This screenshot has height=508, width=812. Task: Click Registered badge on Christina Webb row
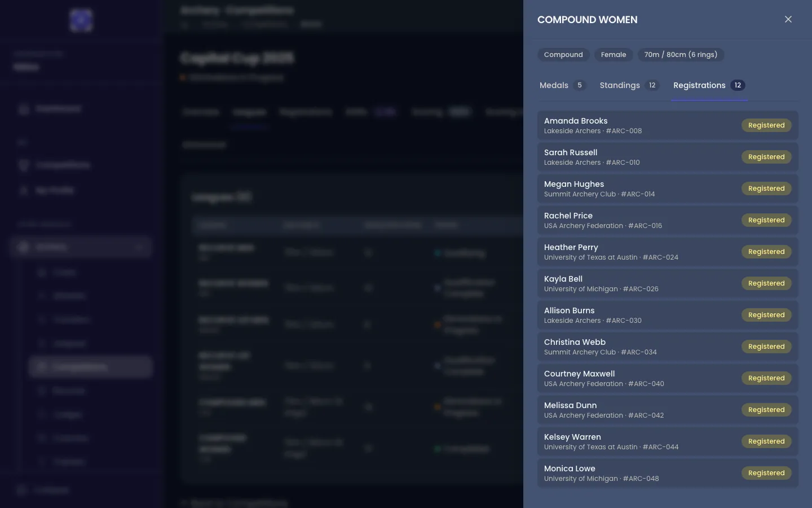tap(766, 347)
